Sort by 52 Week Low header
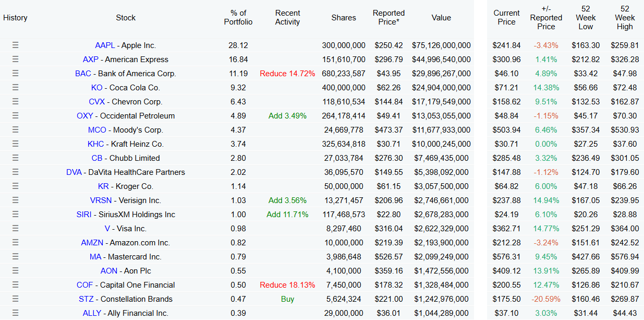644x320 pixels. [x=586, y=17]
